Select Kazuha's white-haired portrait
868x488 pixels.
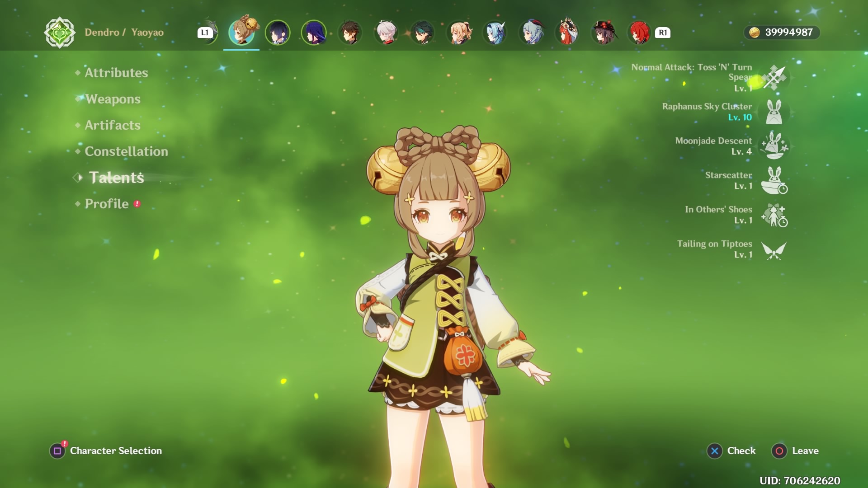pyautogui.click(x=387, y=33)
